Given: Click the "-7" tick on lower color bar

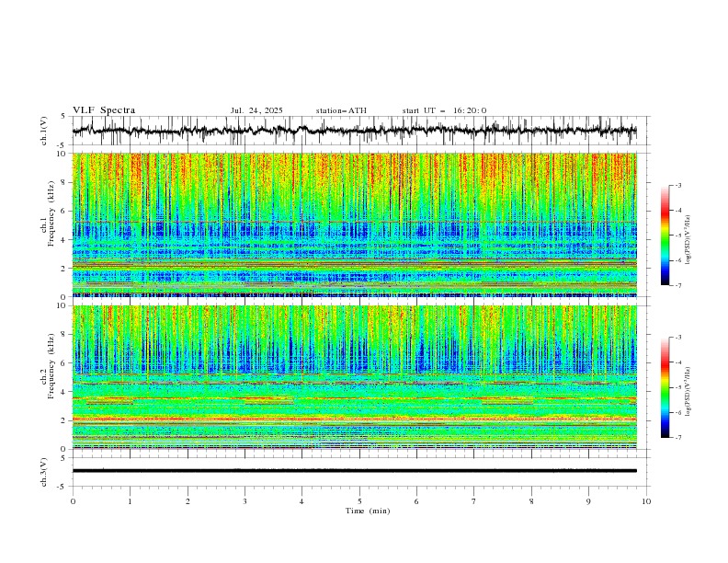Looking at the screenshot, I should click(677, 438).
